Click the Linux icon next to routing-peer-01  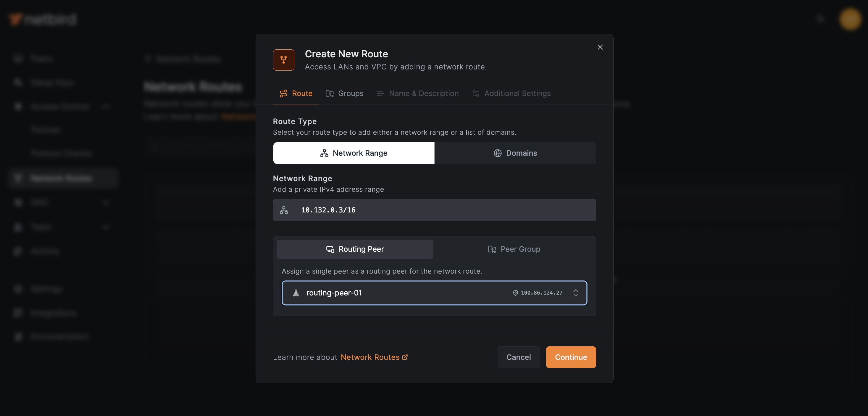click(x=296, y=293)
